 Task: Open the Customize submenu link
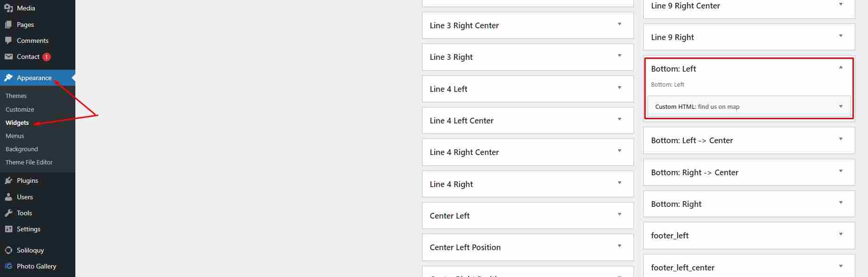20,109
